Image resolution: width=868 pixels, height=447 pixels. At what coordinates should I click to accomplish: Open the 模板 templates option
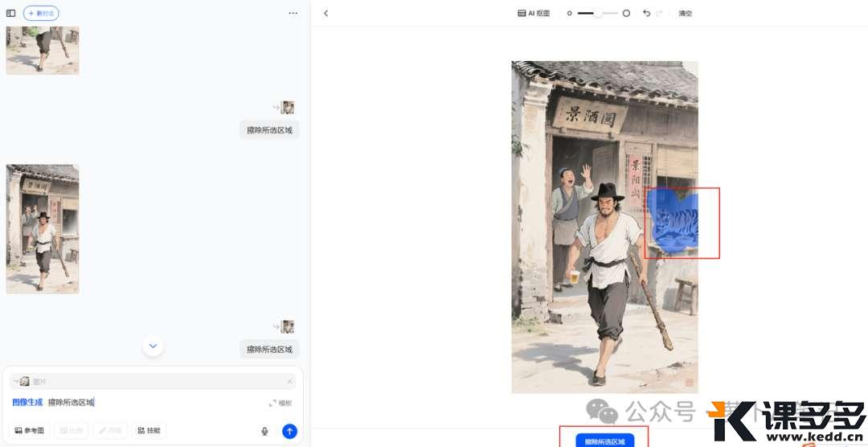pyautogui.click(x=280, y=404)
